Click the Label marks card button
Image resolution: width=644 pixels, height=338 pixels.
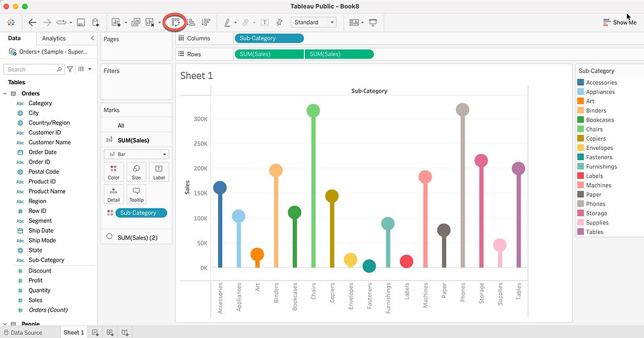(159, 172)
